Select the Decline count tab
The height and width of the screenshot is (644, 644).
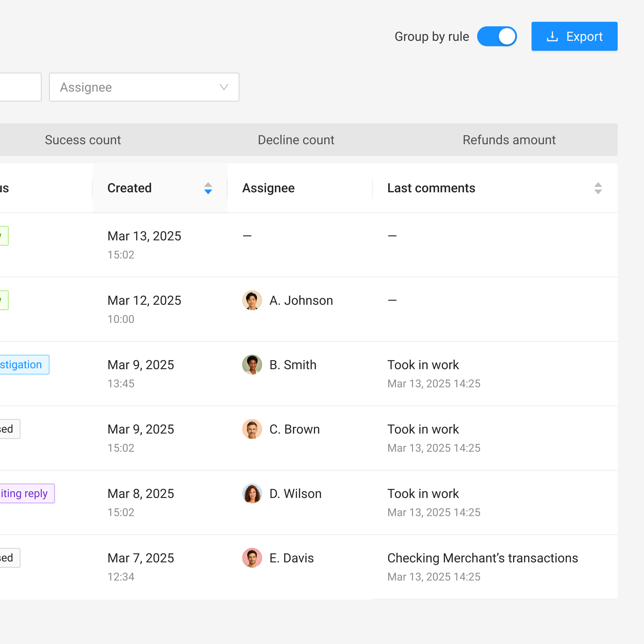click(296, 140)
